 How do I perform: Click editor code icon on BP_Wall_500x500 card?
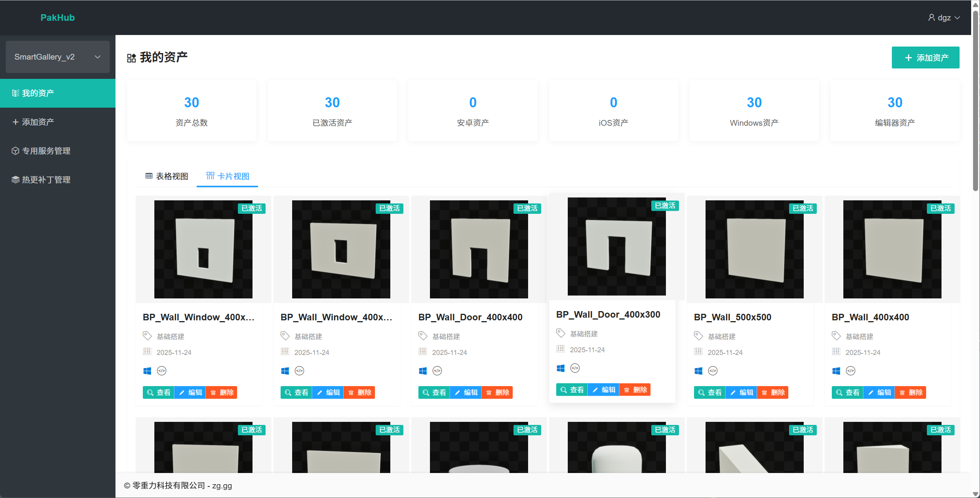pyautogui.click(x=713, y=371)
